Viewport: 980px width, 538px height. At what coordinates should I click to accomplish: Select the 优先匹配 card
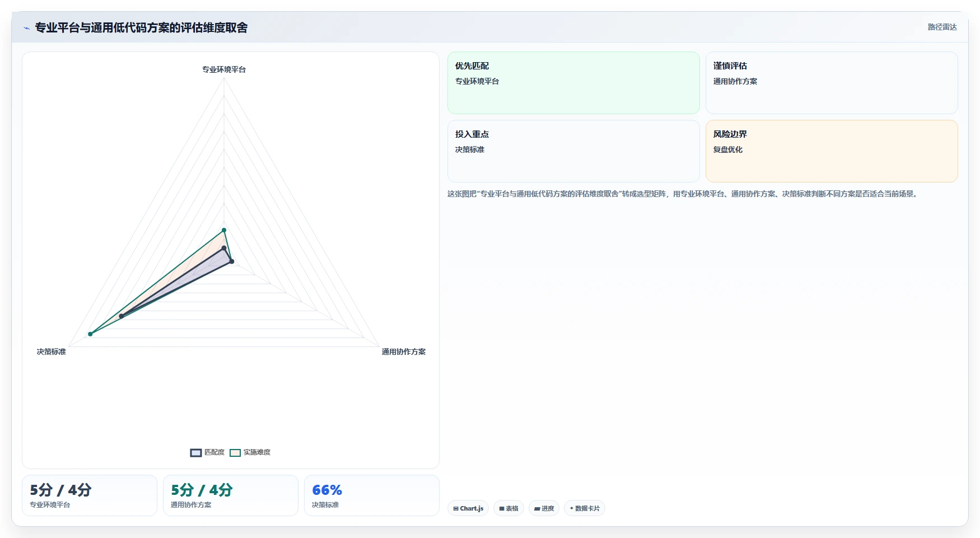573,83
